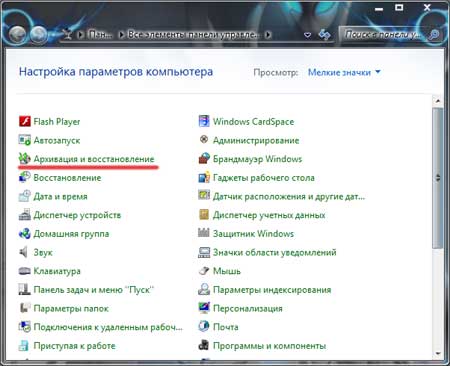
Task: Open the Приступая к работе icon
Action: [x=24, y=345]
